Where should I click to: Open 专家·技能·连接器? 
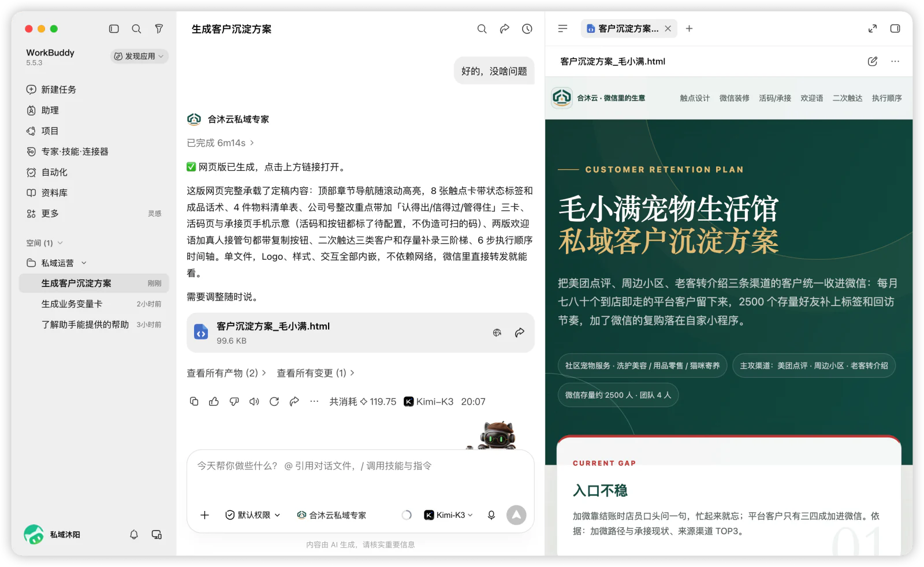point(94,151)
